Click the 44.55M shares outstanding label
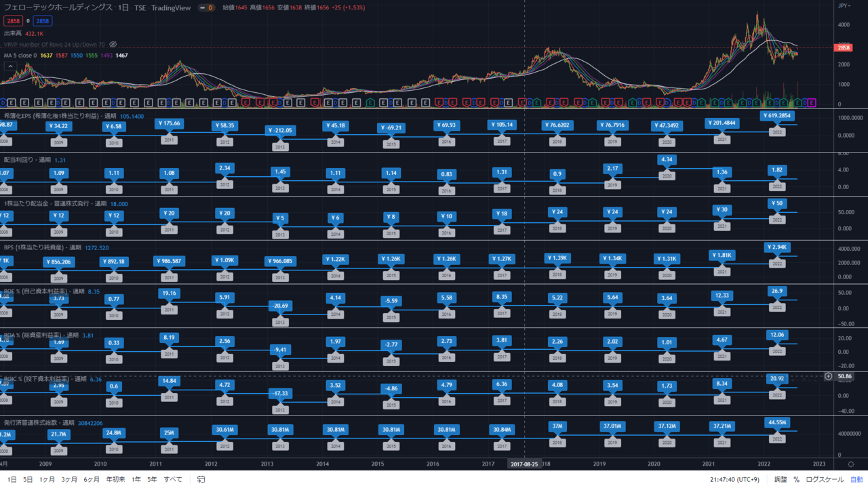The image size is (868, 488). 778,422
